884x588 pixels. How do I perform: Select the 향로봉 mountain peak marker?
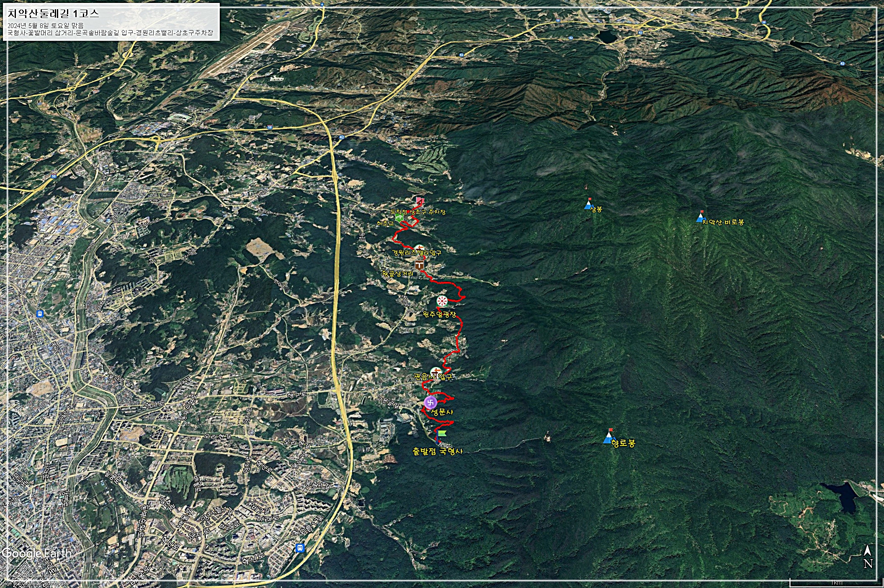click(609, 437)
